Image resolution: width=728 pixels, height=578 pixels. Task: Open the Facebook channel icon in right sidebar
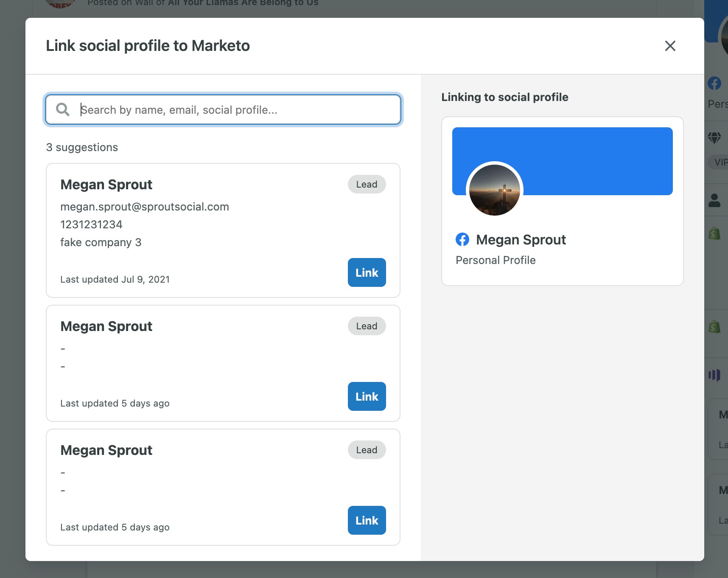[715, 83]
